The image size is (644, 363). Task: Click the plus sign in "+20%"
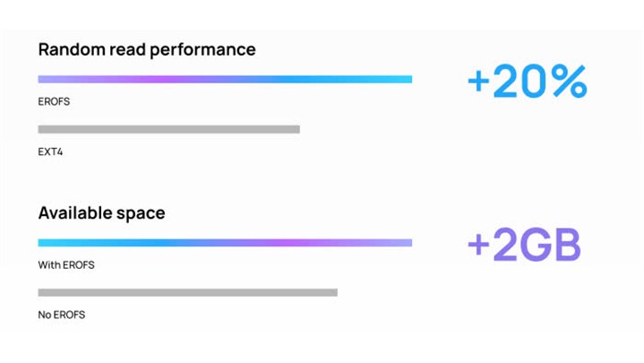coord(479,83)
